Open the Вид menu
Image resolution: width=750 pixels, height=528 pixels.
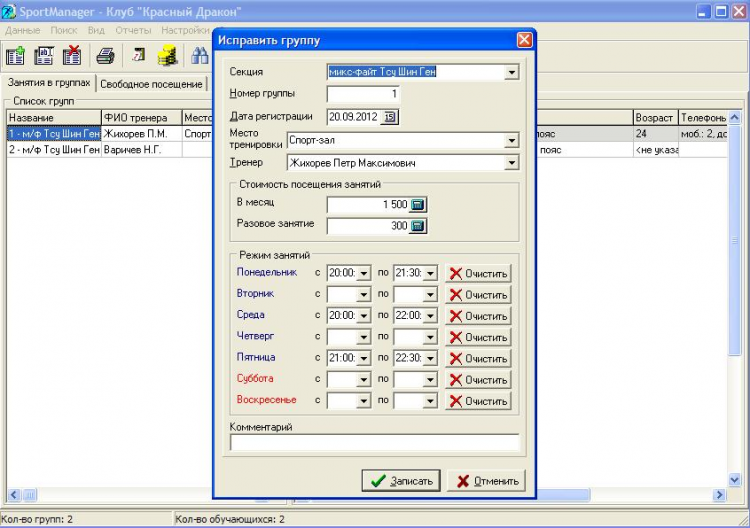pyautogui.click(x=96, y=30)
